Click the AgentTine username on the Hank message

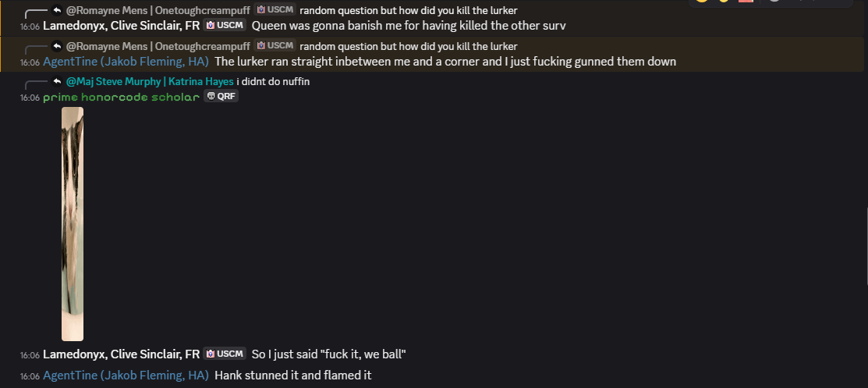[126, 376]
